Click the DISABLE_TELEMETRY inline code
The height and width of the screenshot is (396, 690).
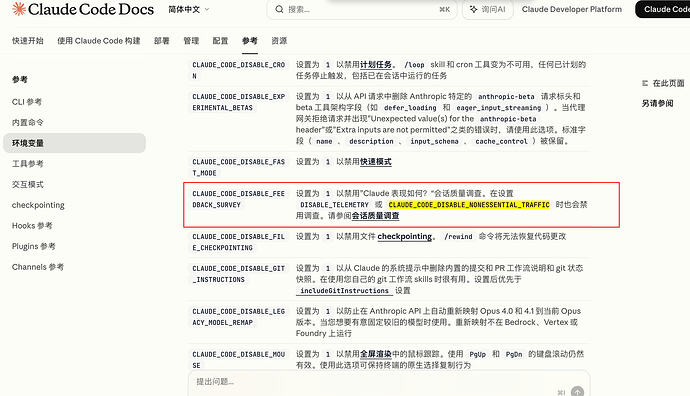coord(334,205)
